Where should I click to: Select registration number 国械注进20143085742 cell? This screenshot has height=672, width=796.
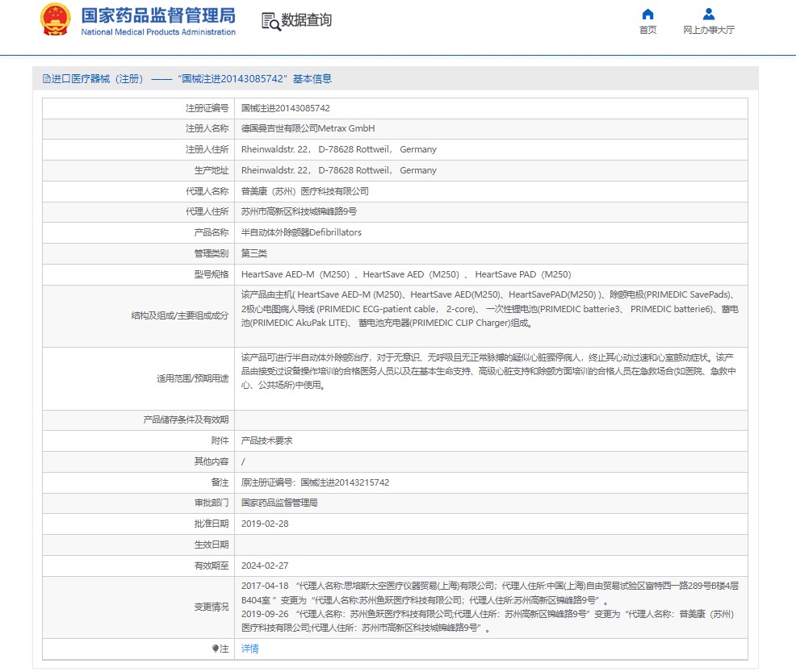285,108
